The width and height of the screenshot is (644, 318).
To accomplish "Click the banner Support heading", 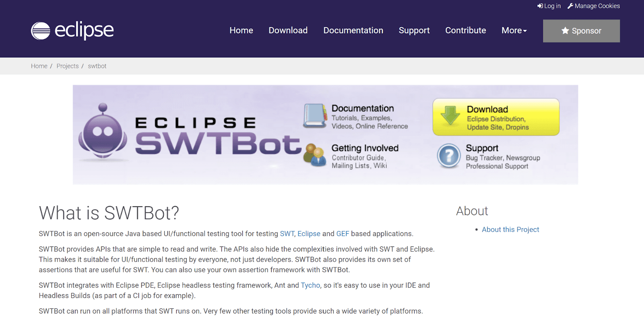I will 482,148.
